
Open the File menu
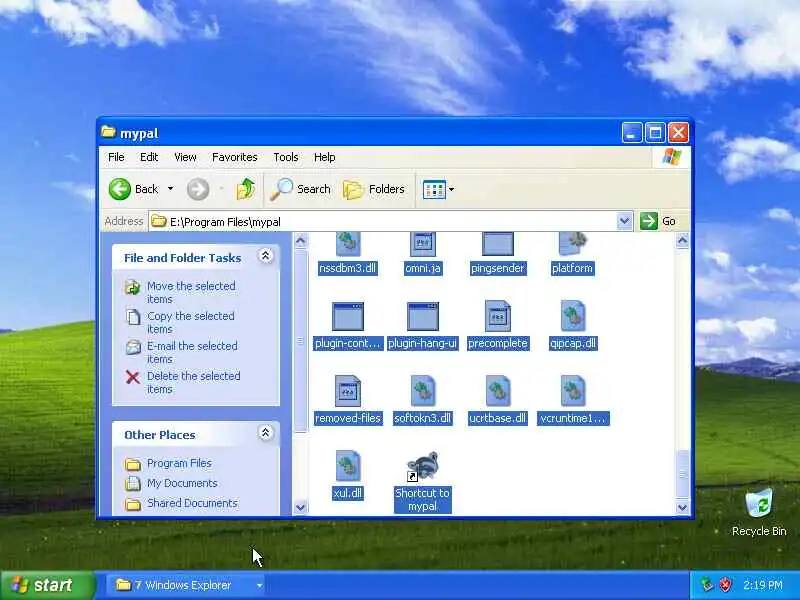116,157
